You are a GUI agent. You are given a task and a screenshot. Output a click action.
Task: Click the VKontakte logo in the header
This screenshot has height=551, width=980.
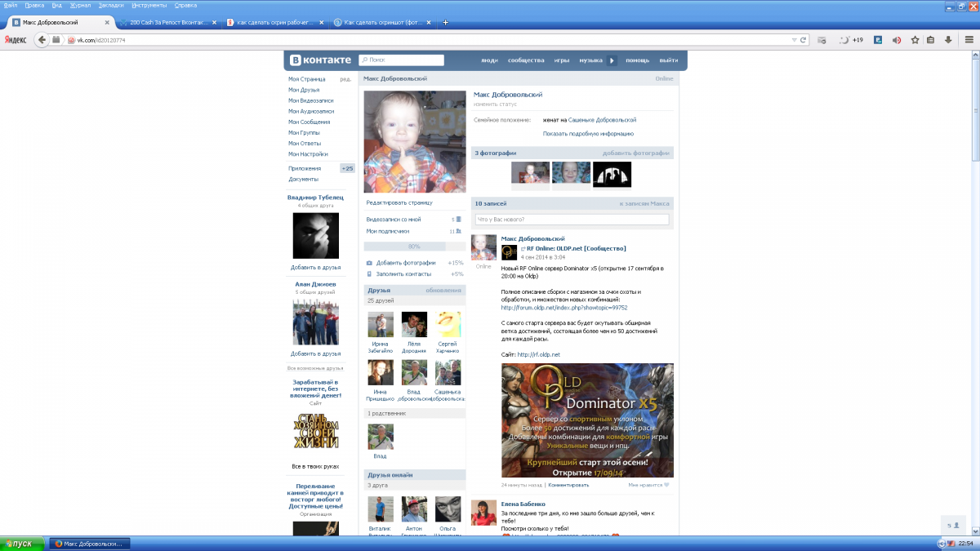(x=322, y=60)
